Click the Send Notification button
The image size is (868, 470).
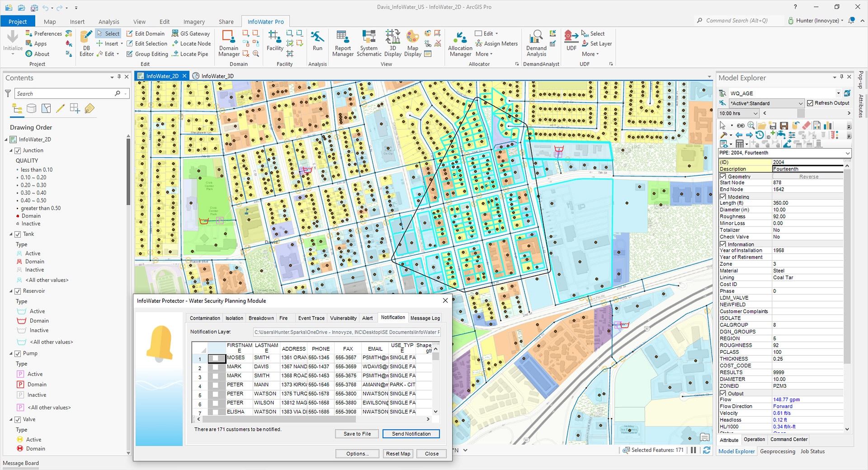(x=411, y=434)
